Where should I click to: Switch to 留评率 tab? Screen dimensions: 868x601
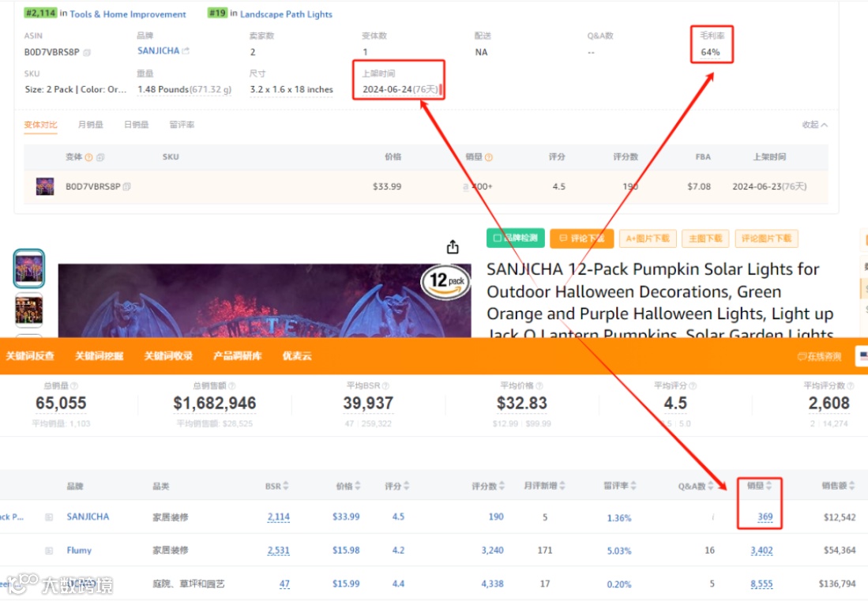coord(182,125)
